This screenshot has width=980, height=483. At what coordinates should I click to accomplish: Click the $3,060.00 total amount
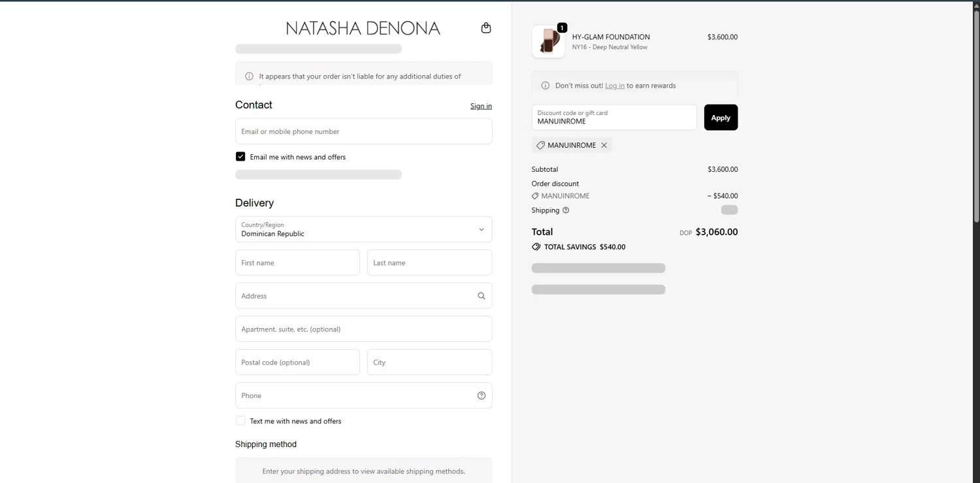pyautogui.click(x=717, y=232)
